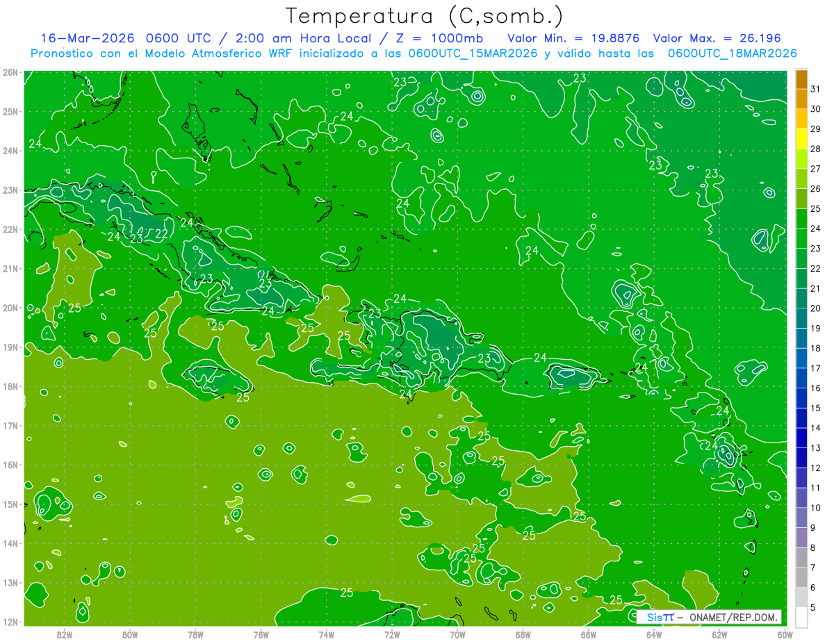Click the '82W' longitude axis label
Image resolution: width=834 pixels, height=644 pixels.
pyautogui.click(x=65, y=634)
